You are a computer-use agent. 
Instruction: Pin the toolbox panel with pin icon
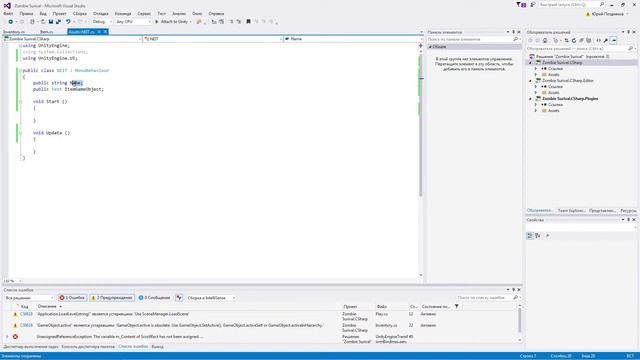513,32
